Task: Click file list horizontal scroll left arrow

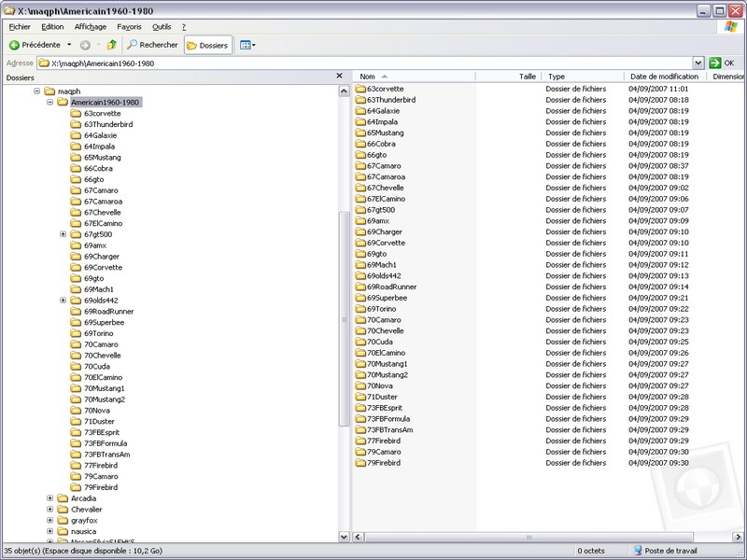Action: pos(359,538)
